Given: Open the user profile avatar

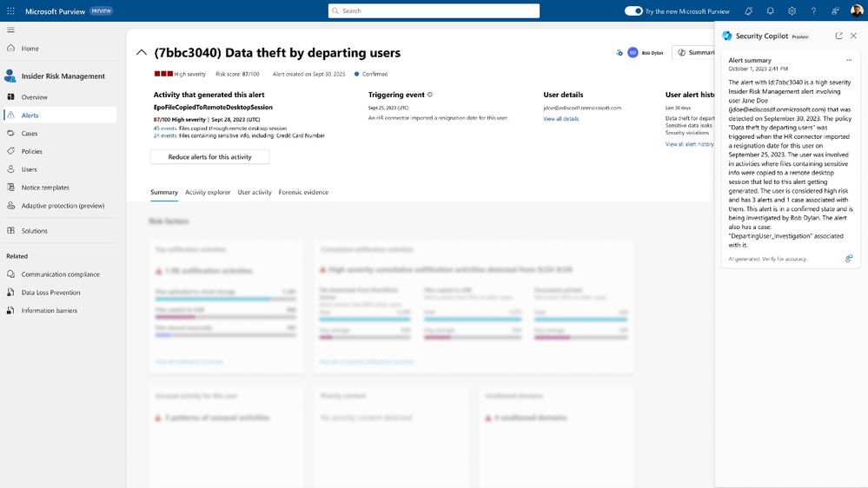Looking at the screenshot, I should click(857, 11).
